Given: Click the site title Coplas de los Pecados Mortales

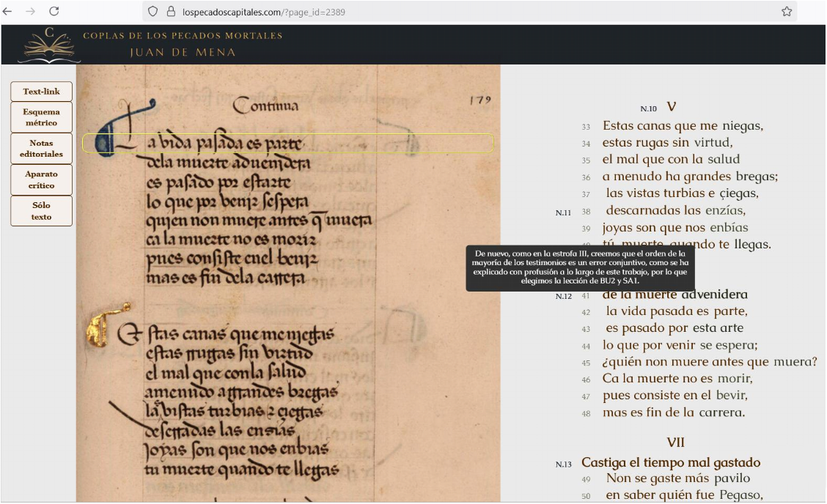Looking at the screenshot, I should pyautogui.click(x=183, y=35).
